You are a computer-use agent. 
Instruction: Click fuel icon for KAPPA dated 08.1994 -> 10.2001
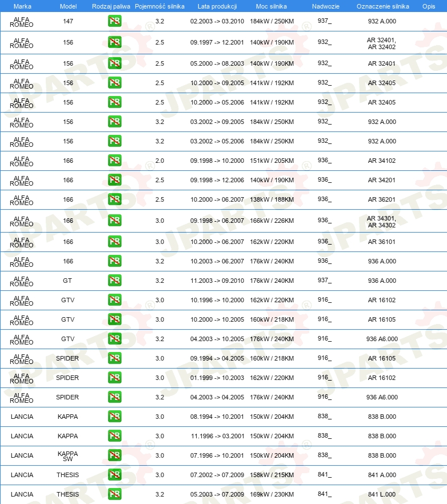[x=115, y=417]
